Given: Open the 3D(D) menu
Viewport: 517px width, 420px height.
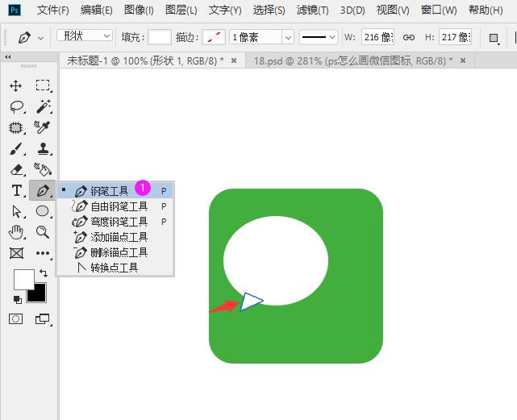Looking at the screenshot, I should point(352,10).
